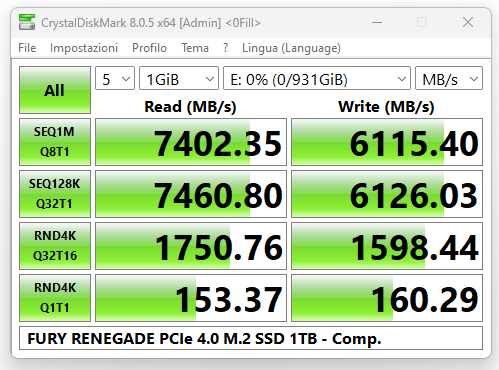Expand the unit dropdown showing MB/s
The height and width of the screenshot is (370, 499).
click(x=449, y=78)
